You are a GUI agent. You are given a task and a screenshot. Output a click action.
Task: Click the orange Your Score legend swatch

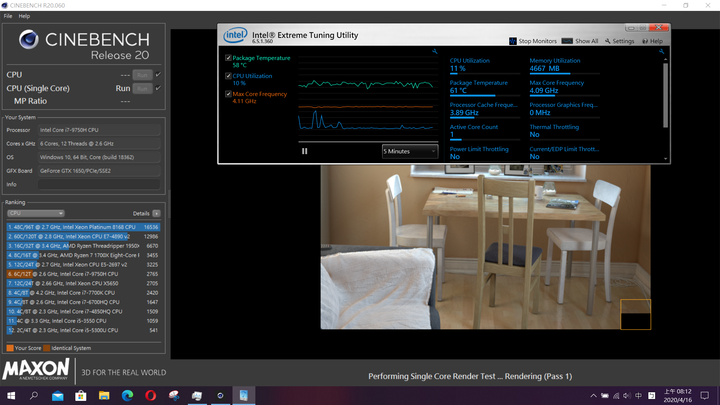pyautogui.click(x=10, y=348)
